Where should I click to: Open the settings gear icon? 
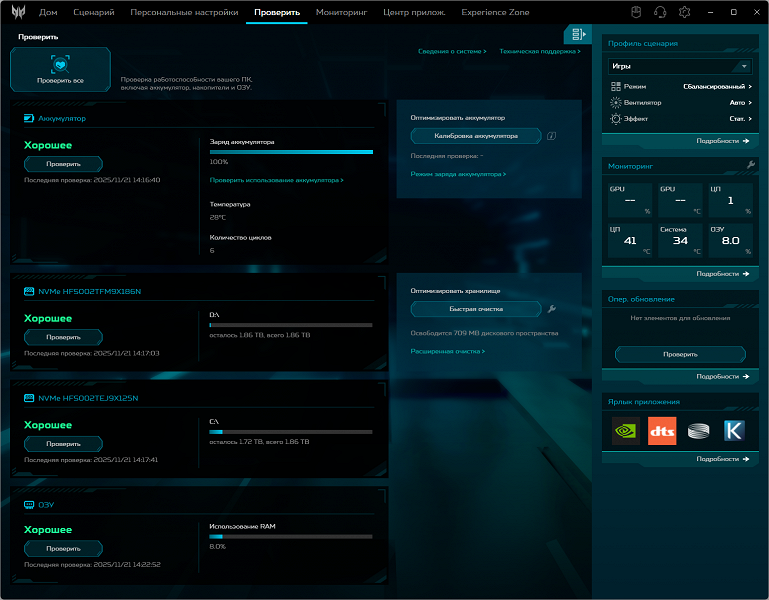(x=685, y=12)
